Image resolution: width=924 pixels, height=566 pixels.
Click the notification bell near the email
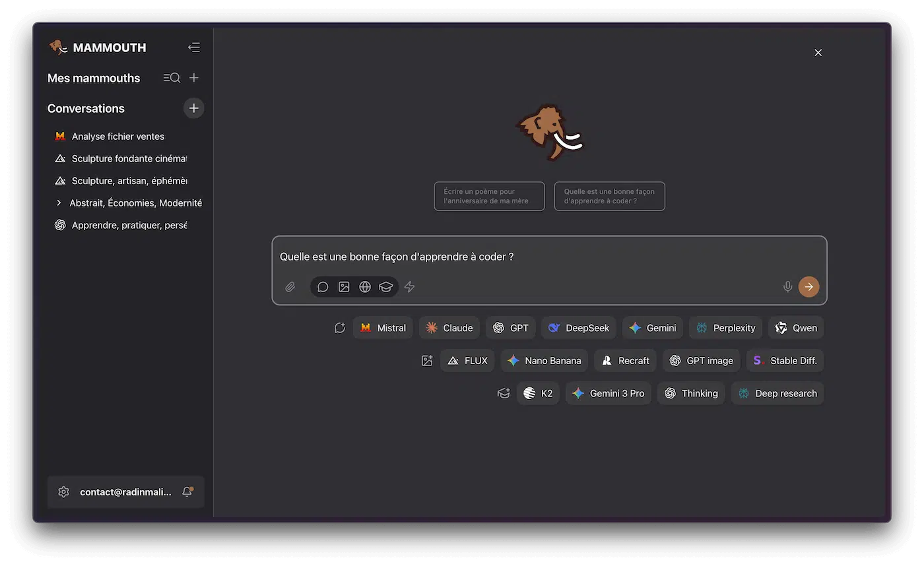[187, 491]
